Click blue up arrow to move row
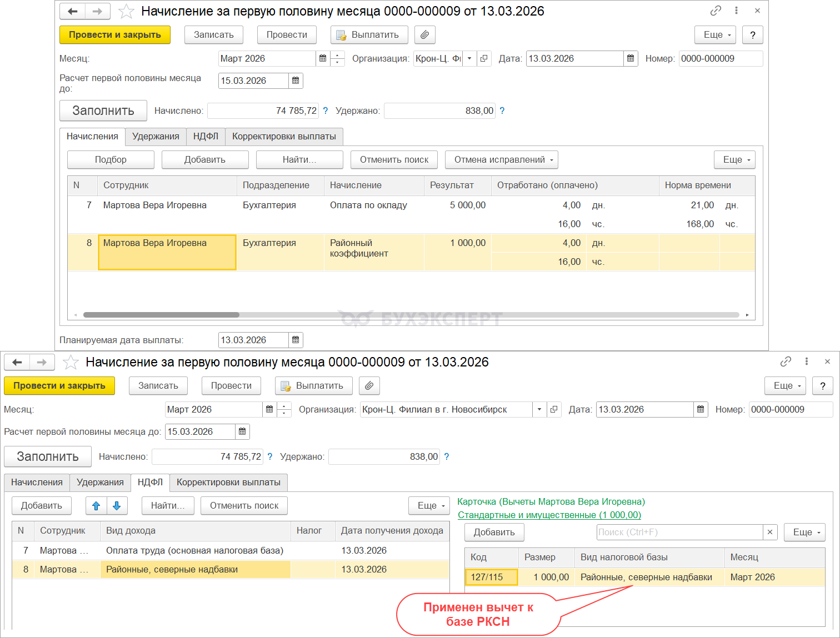This screenshot has height=638, width=840. point(96,506)
